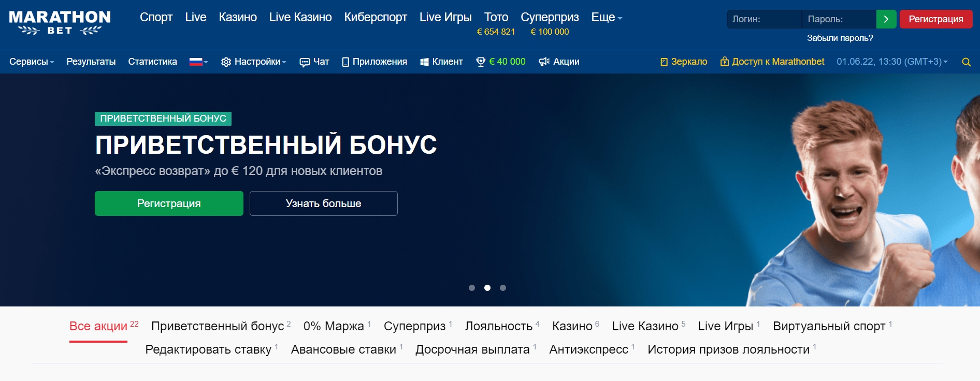Select История призов лояльности tab

pos(731,349)
